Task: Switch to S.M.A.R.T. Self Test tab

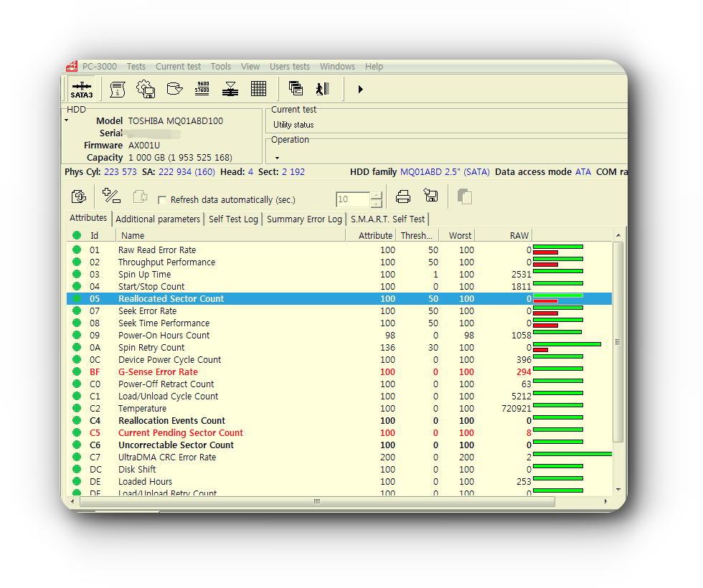Action: pyautogui.click(x=387, y=219)
